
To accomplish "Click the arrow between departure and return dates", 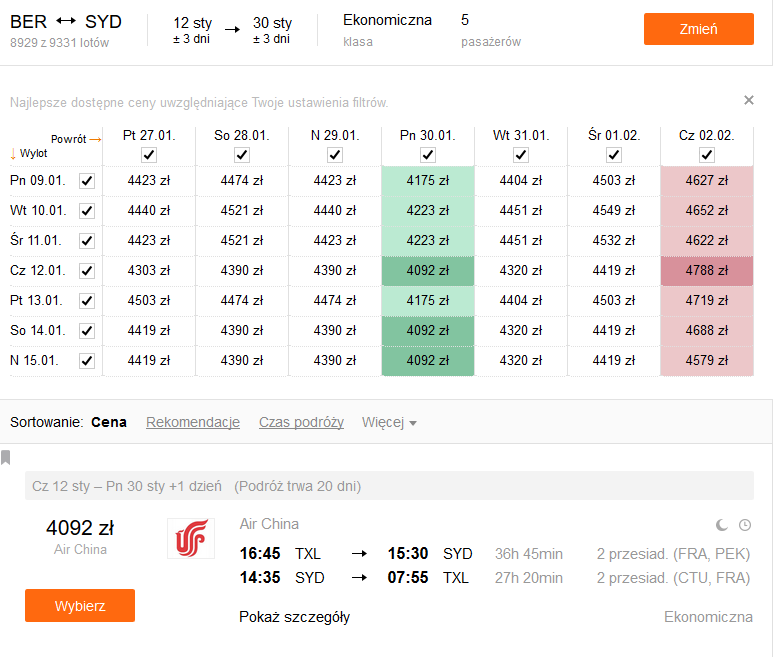I will pos(232,30).
